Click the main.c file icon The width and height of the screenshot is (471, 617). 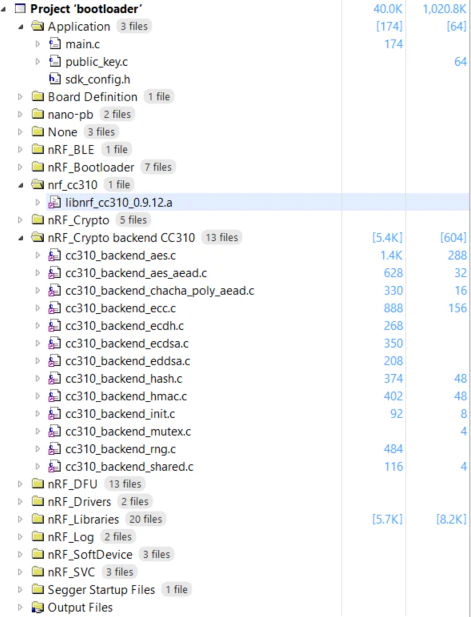54,44
